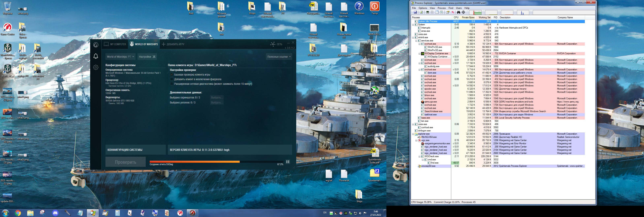Select Game Center desktop shortcut

pos(7,29)
